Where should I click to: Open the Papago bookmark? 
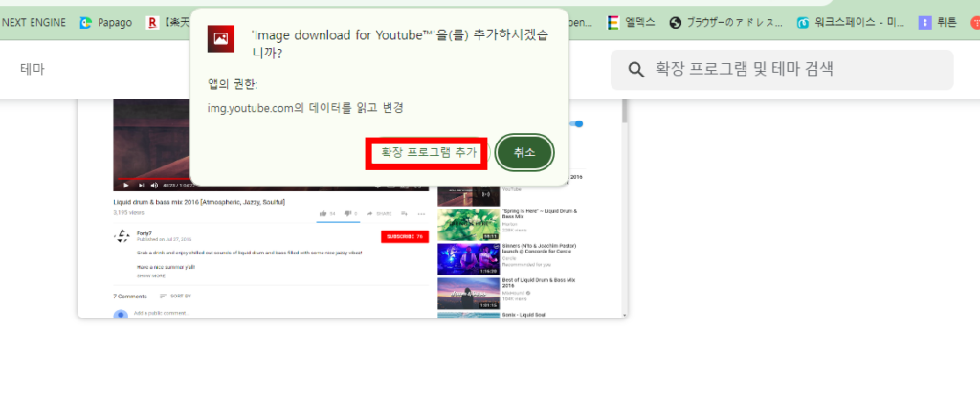click(x=106, y=23)
